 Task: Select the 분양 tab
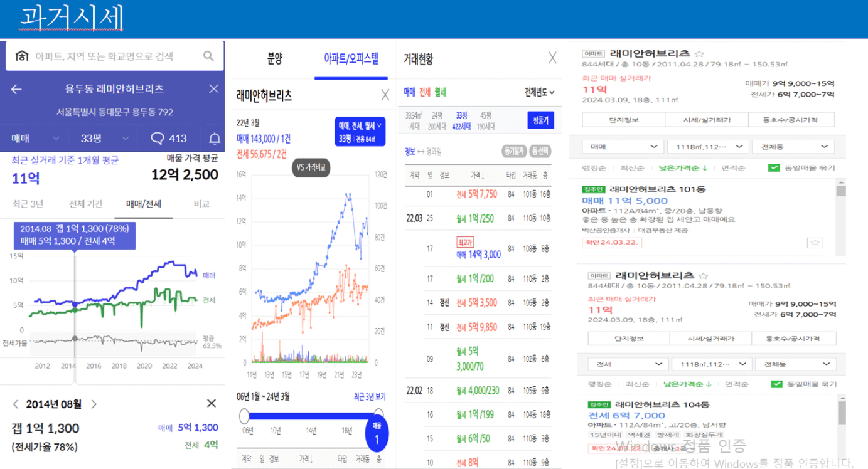point(274,59)
